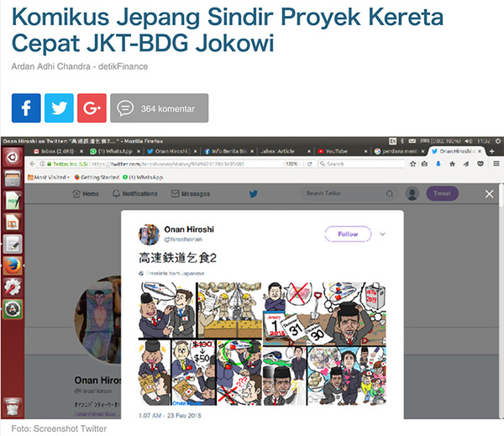Open a new Firefox tab

point(491,151)
